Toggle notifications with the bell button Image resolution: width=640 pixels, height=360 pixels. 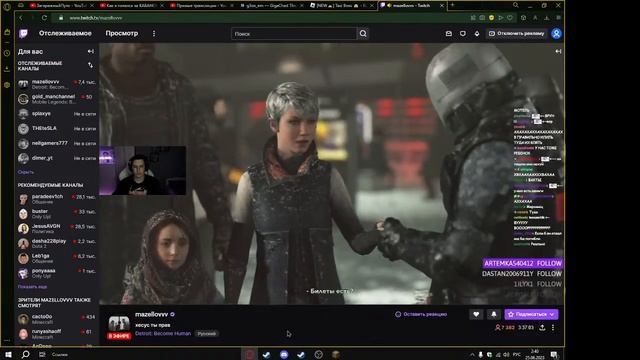[493, 314]
